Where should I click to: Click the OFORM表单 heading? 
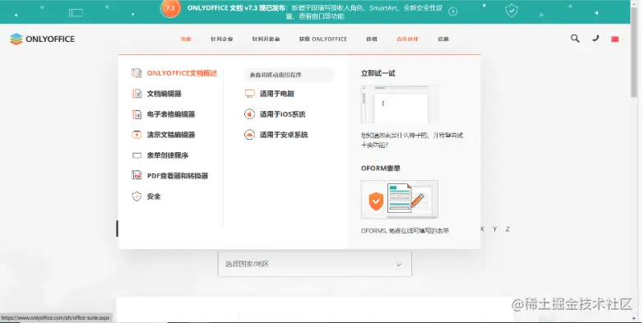[380, 168]
